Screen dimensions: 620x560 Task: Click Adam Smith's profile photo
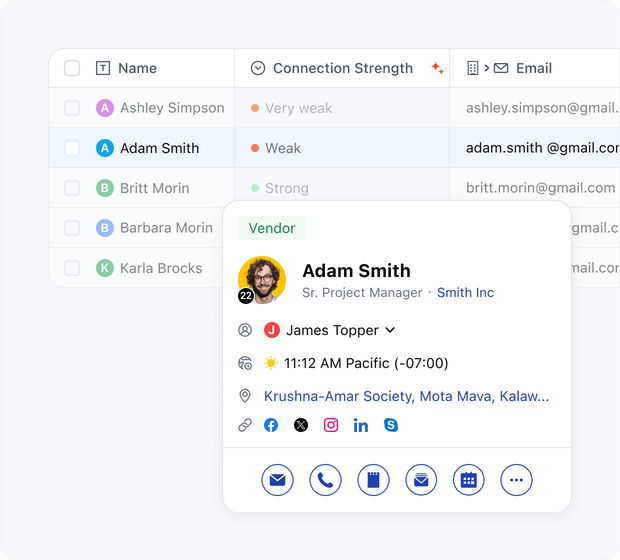pyautogui.click(x=262, y=280)
